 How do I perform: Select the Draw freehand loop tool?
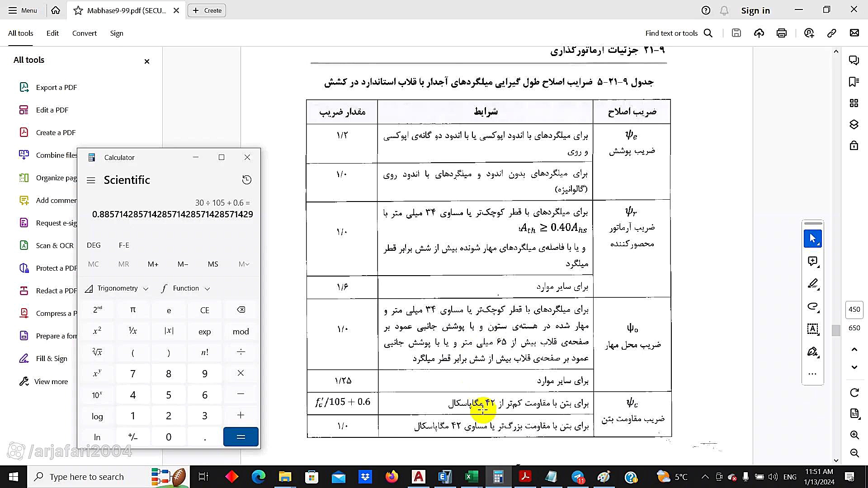click(813, 306)
